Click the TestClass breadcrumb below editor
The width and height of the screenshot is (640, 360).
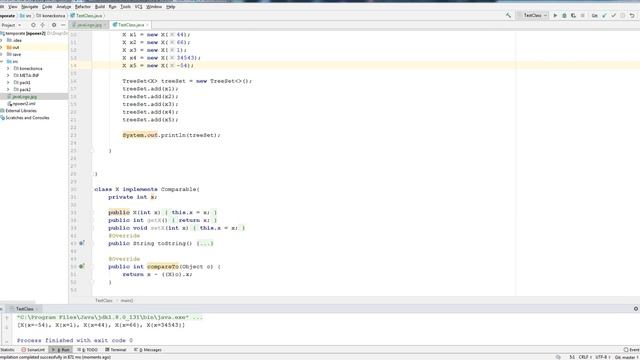point(104,300)
